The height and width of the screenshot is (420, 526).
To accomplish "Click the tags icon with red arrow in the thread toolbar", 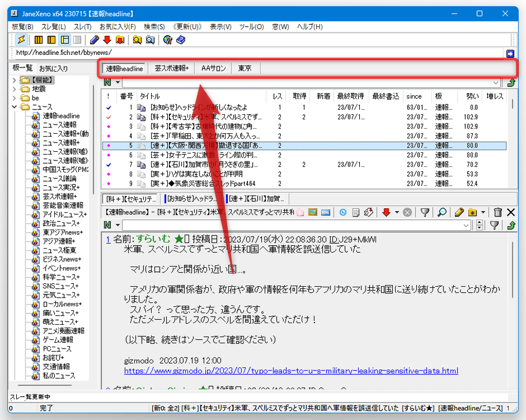I will pos(369,212).
